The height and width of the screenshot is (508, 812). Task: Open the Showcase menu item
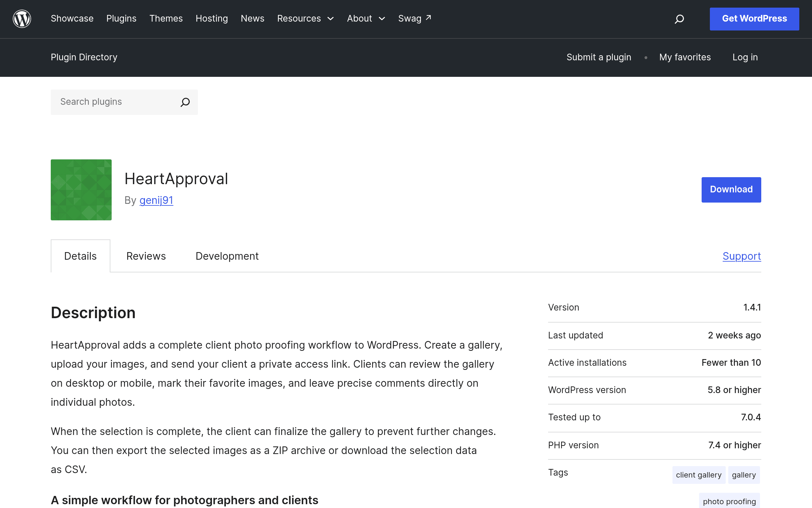point(72,18)
